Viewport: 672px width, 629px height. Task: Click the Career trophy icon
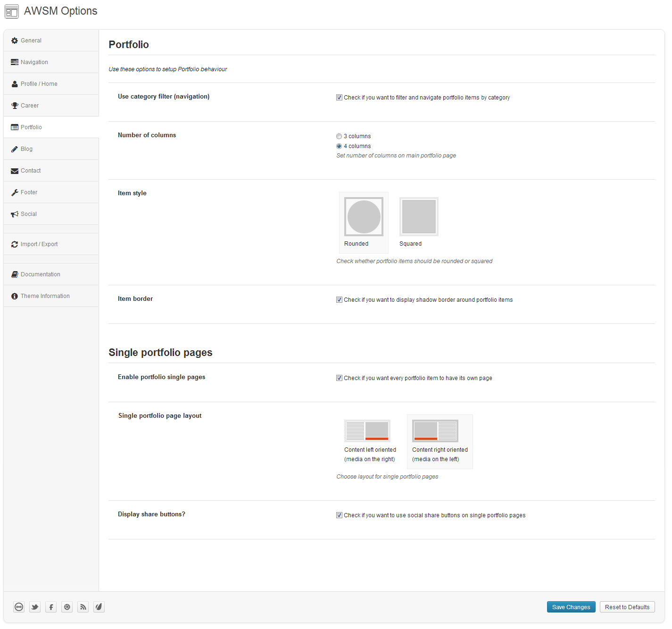pos(15,106)
